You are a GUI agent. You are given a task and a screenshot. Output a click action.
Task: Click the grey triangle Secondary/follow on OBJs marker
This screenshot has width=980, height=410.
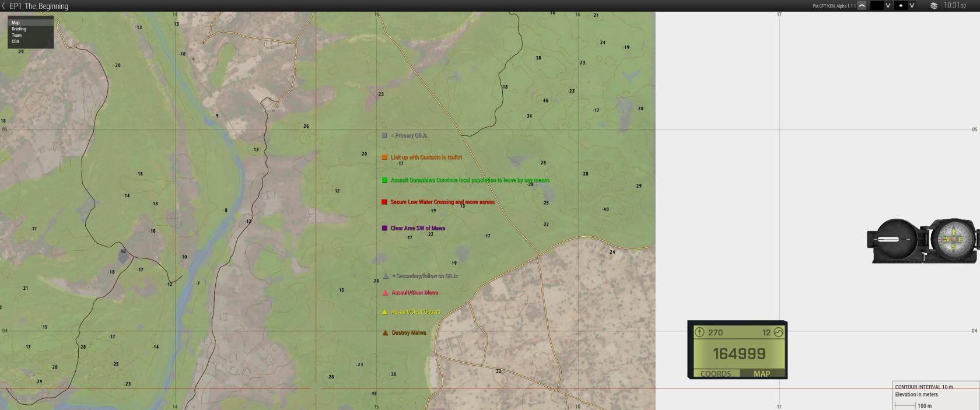point(386,276)
